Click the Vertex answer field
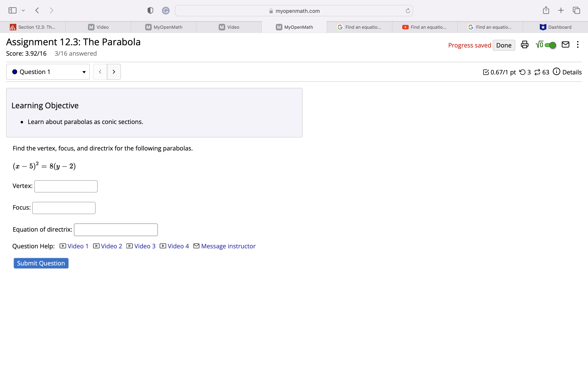This screenshot has width=588, height=367. (66, 186)
